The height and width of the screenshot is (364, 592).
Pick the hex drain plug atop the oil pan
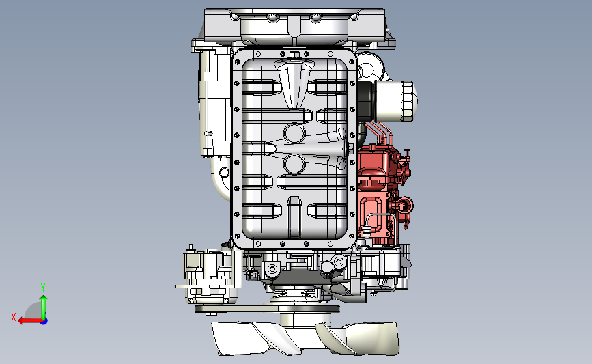294,55
